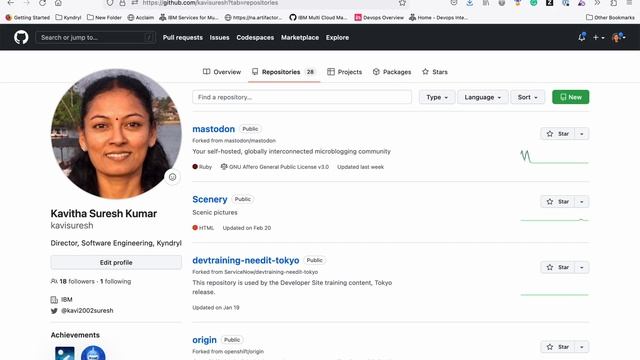Set status with the smiley icon on avatar
This screenshot has width=640, height=360.
(x=172, y=177)
